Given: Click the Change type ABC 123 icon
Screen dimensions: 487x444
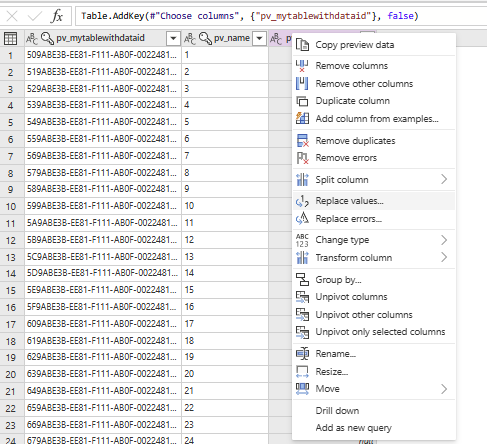Looking at the screenshot, I should [x=302, y=240].
